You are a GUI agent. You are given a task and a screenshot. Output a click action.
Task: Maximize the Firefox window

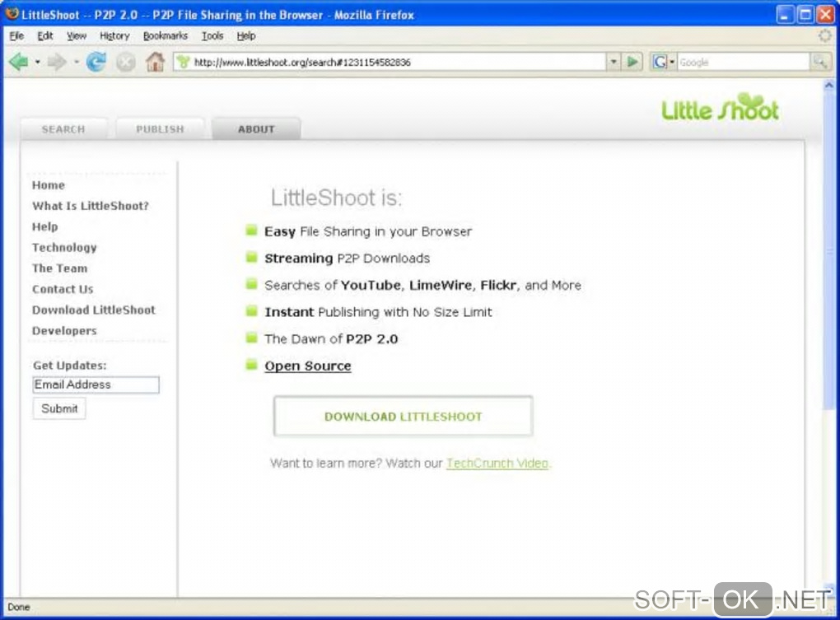point(805,15)
